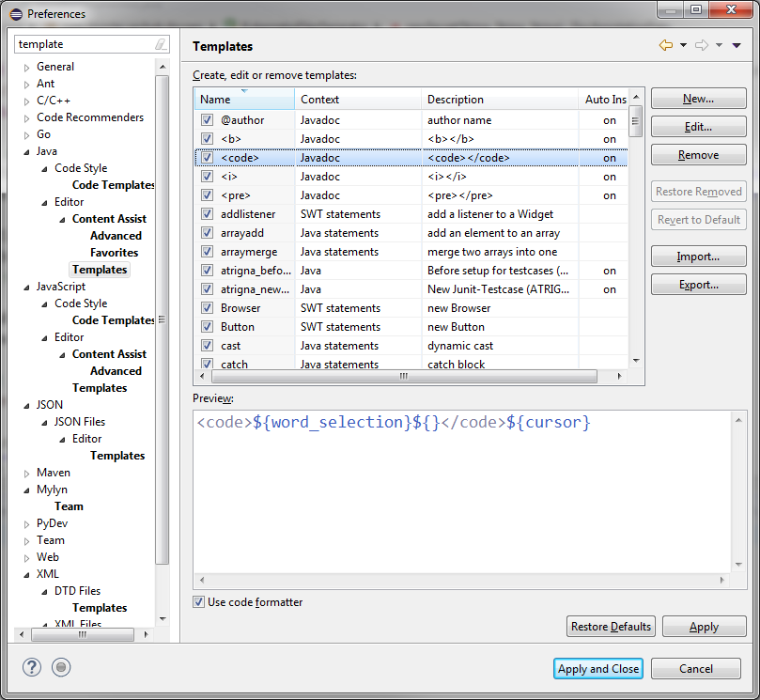The image size is (760, 700).
Task: Click Restore Defaults button
Action: pyautogui.click(x=611, y=627)
